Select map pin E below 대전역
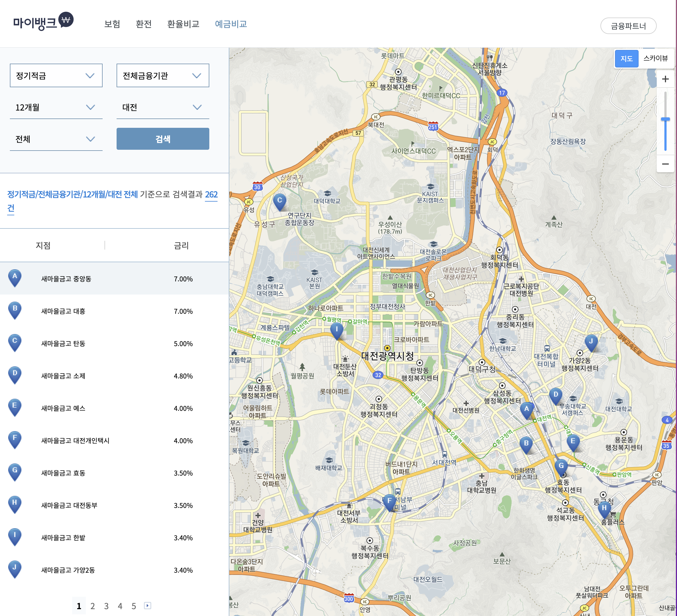Viewport: 677px width, 616px height. coord(573,443)
